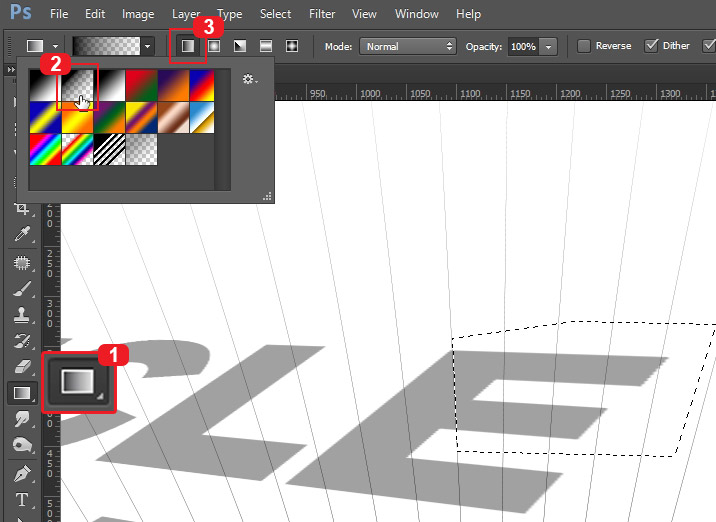Open the Filter menu
Viewport: 716px width, 522px height.
[x=322, y=14]
